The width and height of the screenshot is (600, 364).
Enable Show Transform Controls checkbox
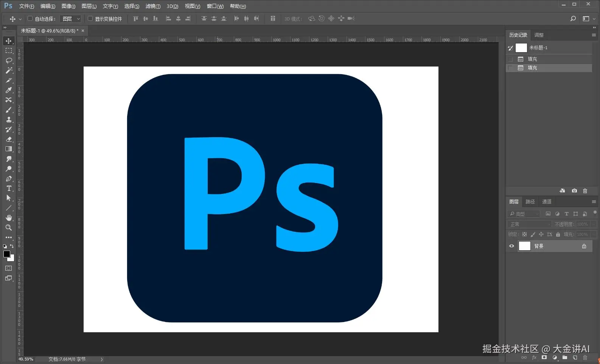tap(90, 19)
